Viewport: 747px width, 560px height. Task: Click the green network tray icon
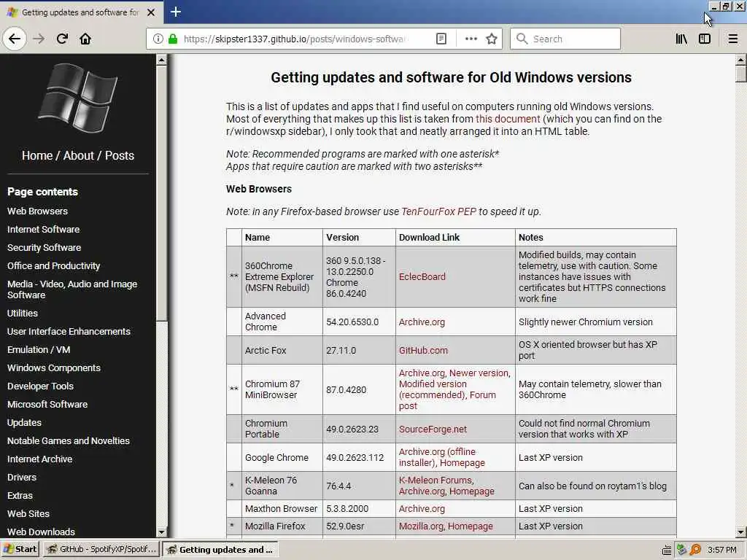[681, 550]
